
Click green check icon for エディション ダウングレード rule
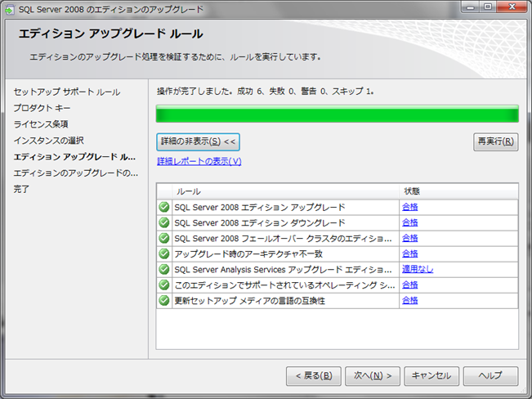coord(164,222)
